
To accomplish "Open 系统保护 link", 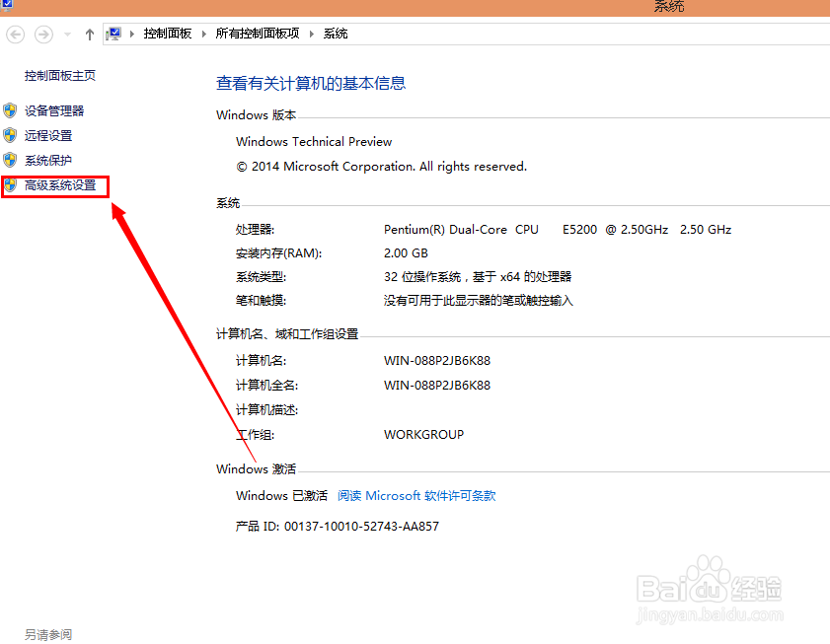I will coord(48,160).
